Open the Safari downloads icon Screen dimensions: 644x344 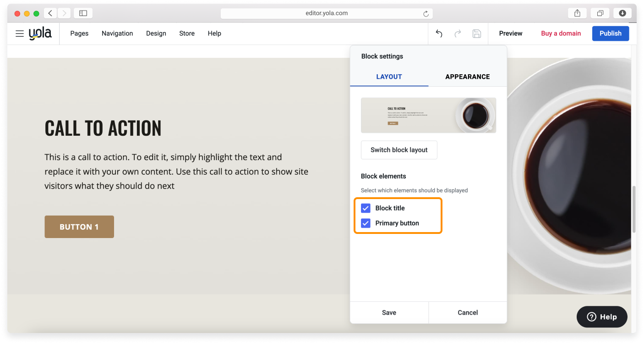pos(622,13)
